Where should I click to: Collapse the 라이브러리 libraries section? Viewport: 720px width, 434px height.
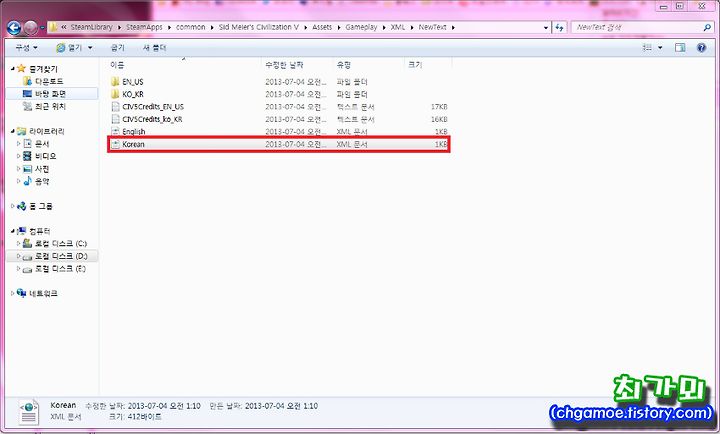coord(12,131)
